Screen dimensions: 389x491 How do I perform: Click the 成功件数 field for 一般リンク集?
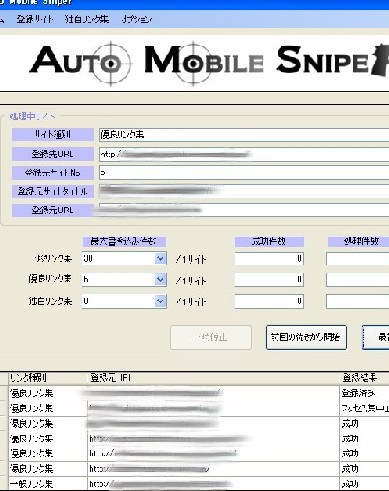click(x=269, y=259)
